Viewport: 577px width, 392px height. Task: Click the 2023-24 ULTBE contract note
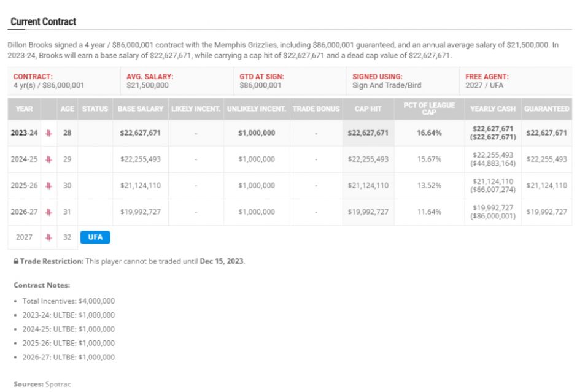tap(69, 315)
